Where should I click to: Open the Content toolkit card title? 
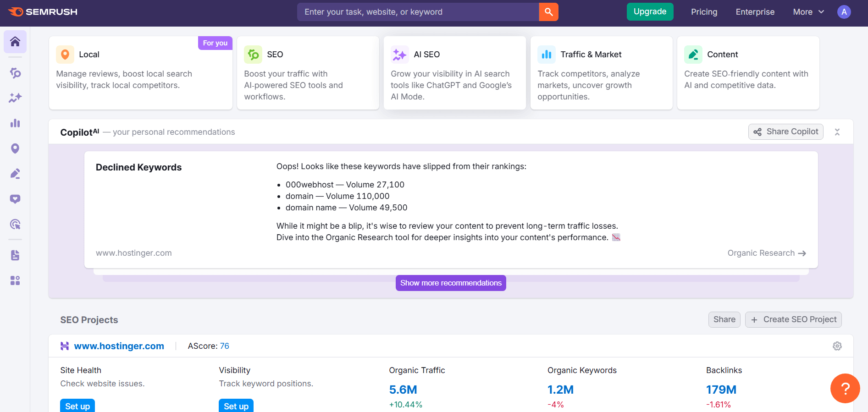(x=723, y=55)
